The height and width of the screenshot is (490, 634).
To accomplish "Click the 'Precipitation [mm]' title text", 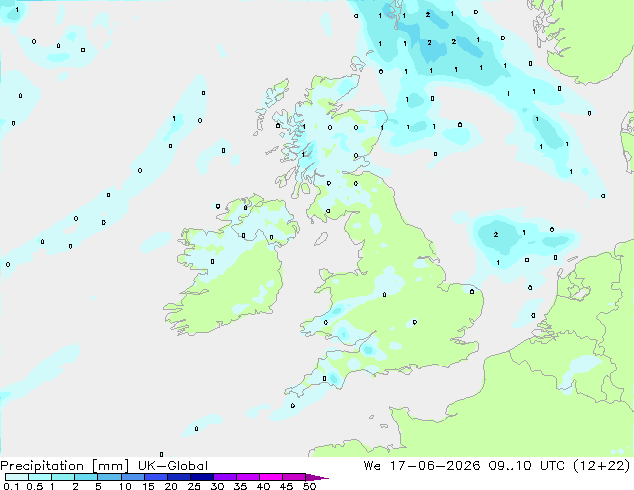I will point(65,466).
